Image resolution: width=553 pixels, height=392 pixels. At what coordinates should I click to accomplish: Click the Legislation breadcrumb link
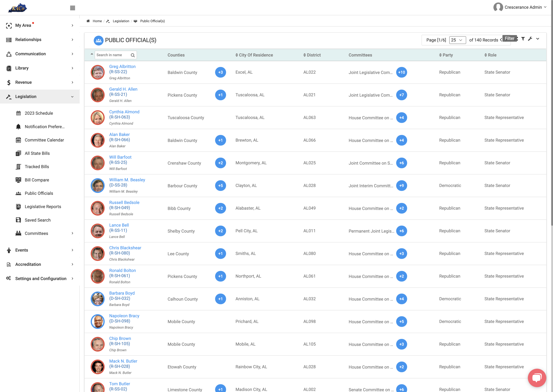coord(121,21)
